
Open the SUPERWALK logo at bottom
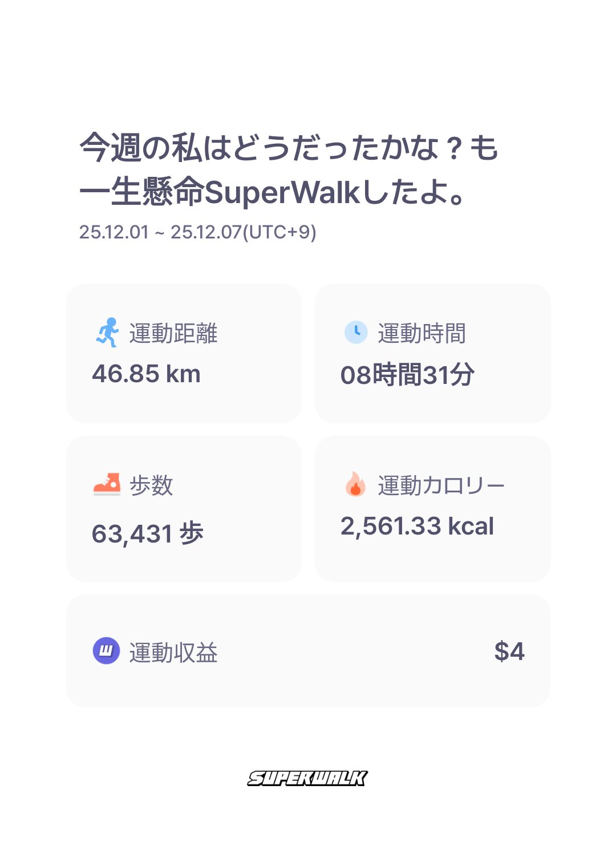307,778
